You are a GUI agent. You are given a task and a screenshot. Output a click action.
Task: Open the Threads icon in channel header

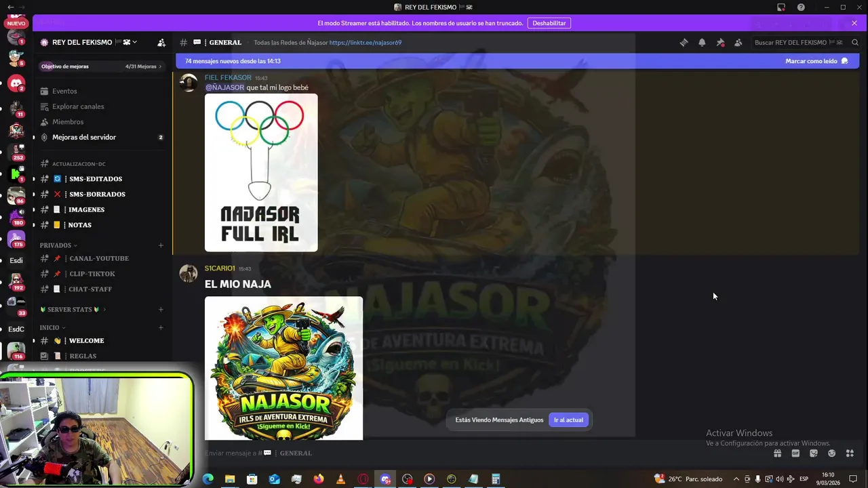pos(684,42)
